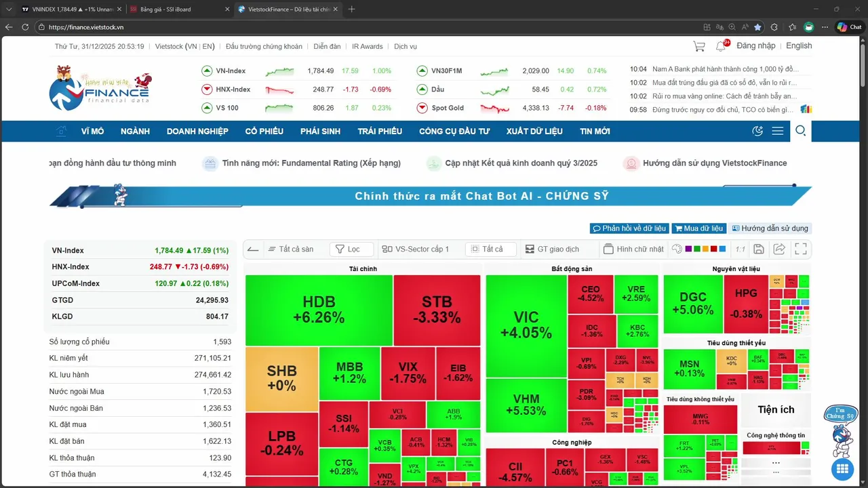Expand the browser tab list chevron
This screenshot has width=868, height=488.
pyautogui.click(x=8, y=9)
